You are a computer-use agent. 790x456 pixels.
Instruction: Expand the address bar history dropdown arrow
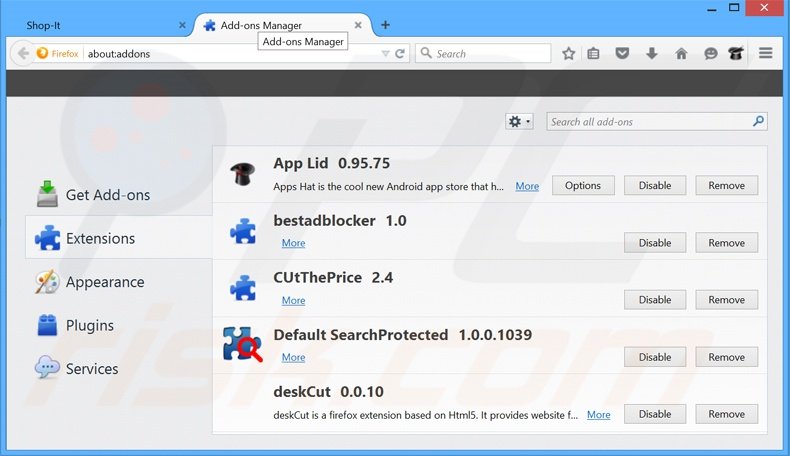(x=385, y=54)
